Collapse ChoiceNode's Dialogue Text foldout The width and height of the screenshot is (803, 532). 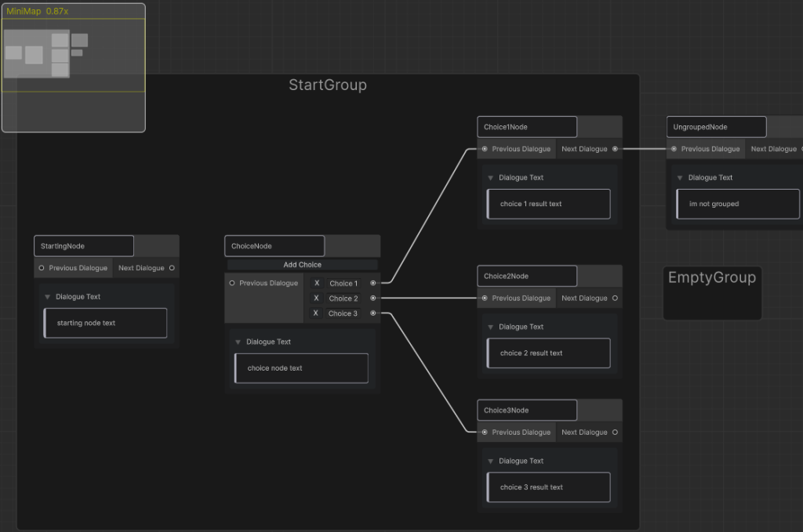[x=238, y=342]
